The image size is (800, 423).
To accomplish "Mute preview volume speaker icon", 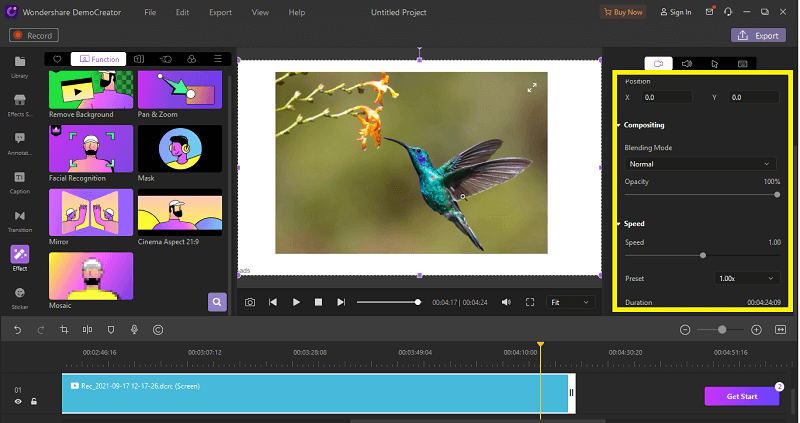I will [x=506, y=302].
